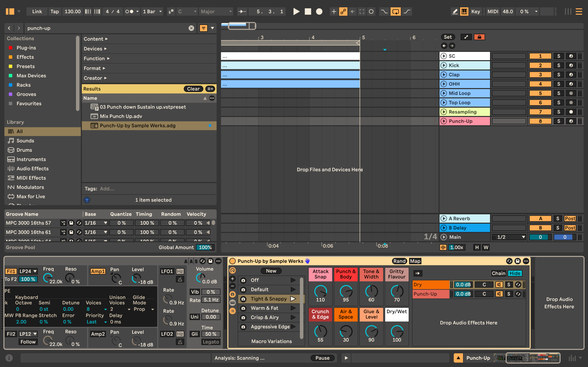Select Audio Effects in the Library
Viewport: 588px width, 367px height.
point(32,168)
